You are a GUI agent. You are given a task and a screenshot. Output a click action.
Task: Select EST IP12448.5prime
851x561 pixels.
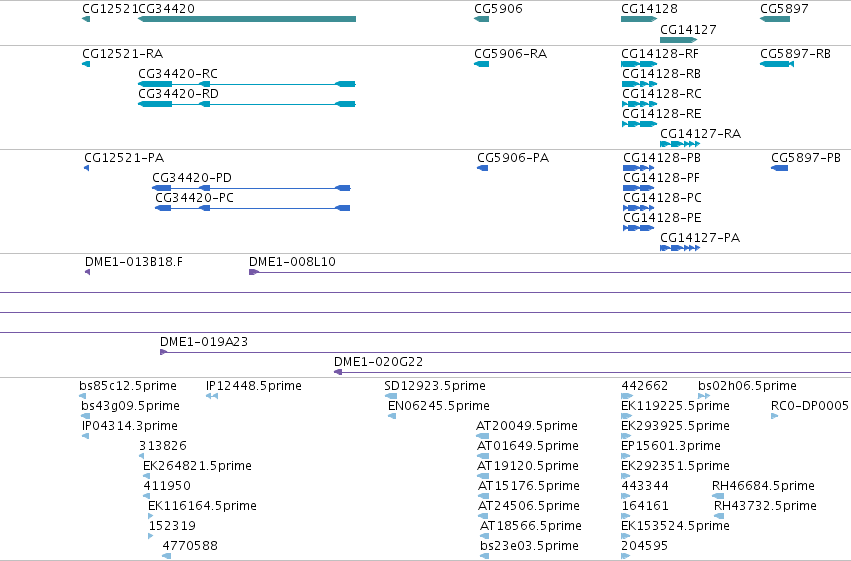(212, 396)
